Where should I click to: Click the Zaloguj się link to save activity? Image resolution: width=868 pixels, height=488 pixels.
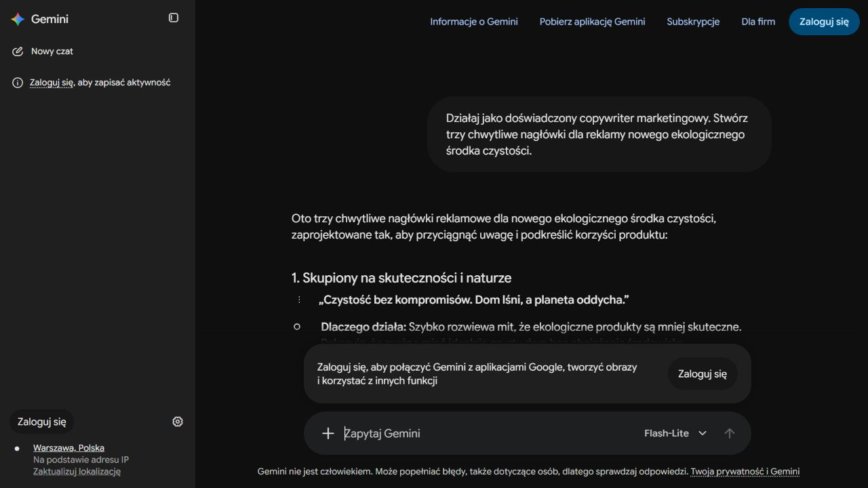(52, 83)
